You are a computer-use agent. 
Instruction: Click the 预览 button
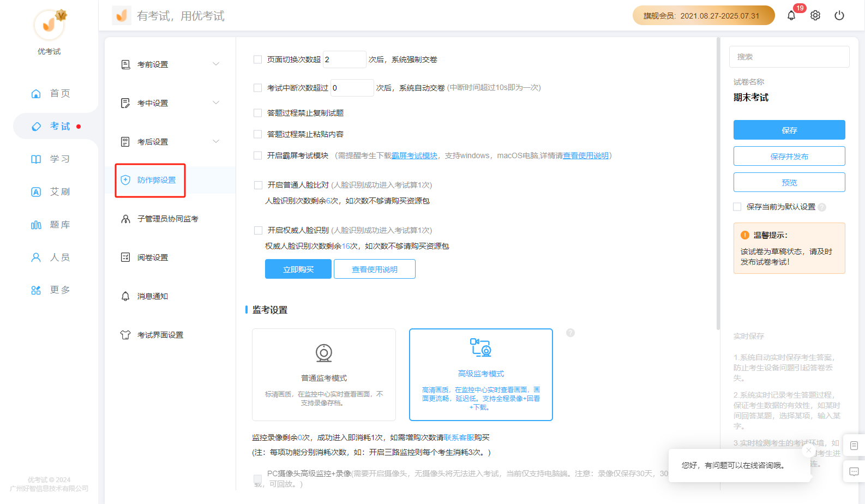tap(789, 182)
